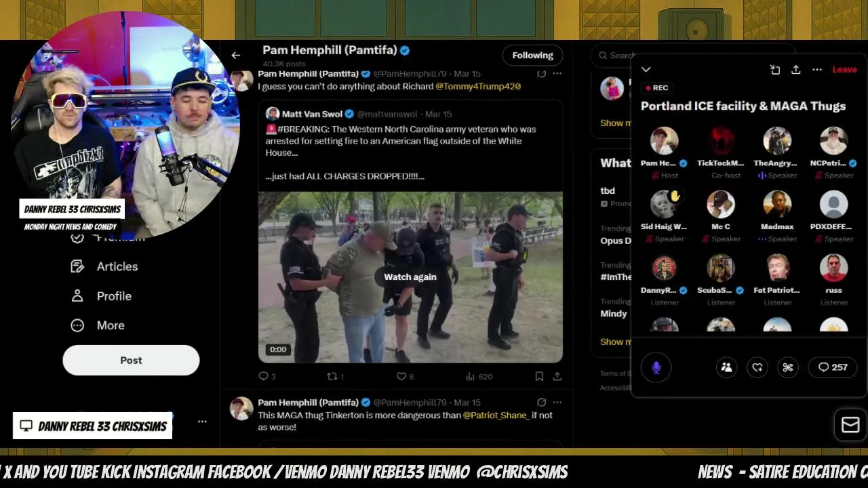Select PDXDEFE... default avatar
868x488 pixels.
[x=833, y=205]
